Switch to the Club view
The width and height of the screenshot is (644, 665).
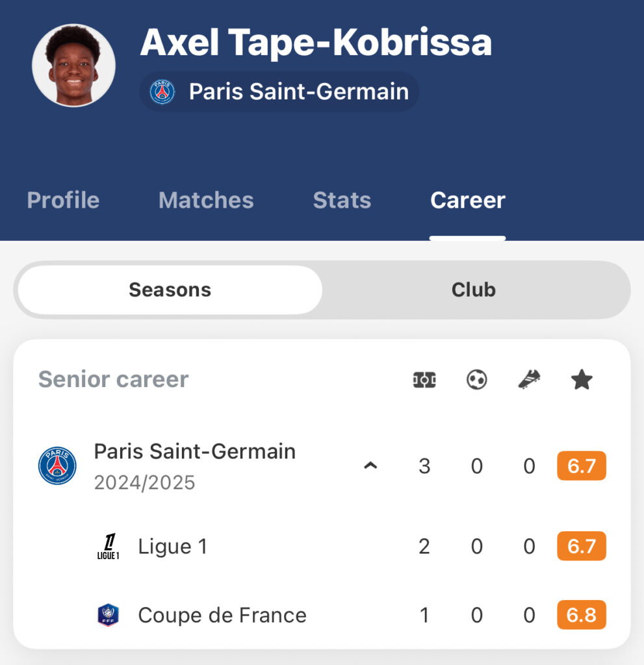tap(473, 290)
